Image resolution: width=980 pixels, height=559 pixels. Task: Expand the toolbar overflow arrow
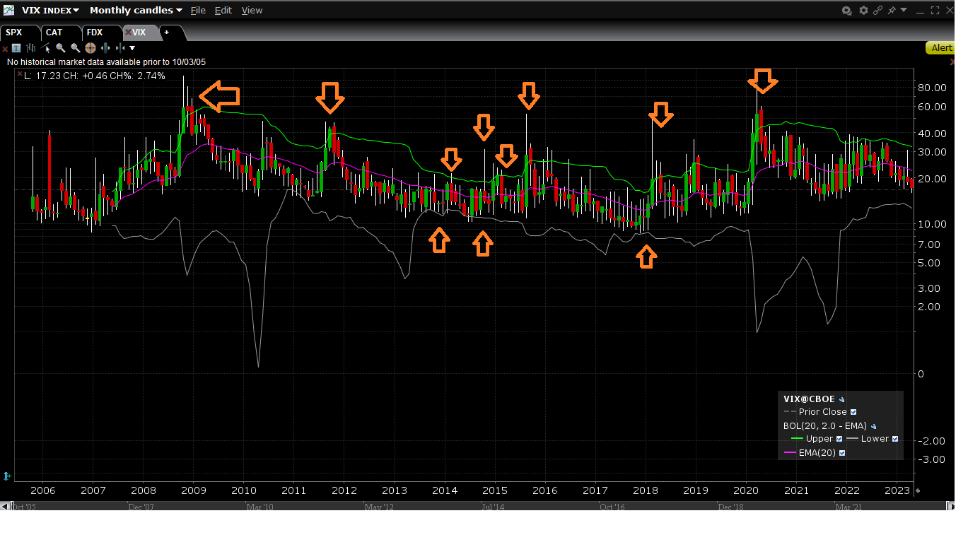[x=132, y=49]
